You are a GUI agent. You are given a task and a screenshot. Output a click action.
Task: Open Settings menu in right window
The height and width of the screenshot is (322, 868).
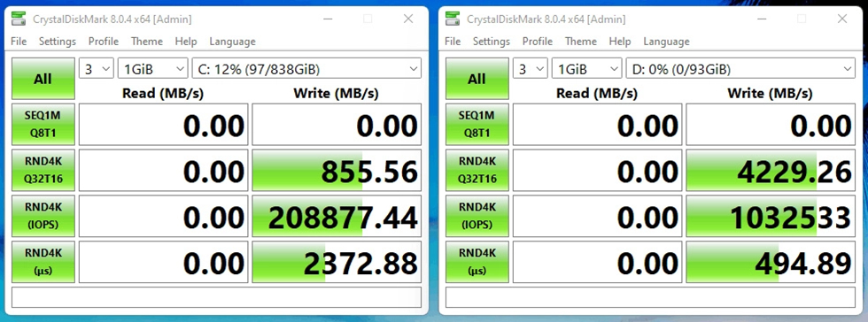coord(491,42)
